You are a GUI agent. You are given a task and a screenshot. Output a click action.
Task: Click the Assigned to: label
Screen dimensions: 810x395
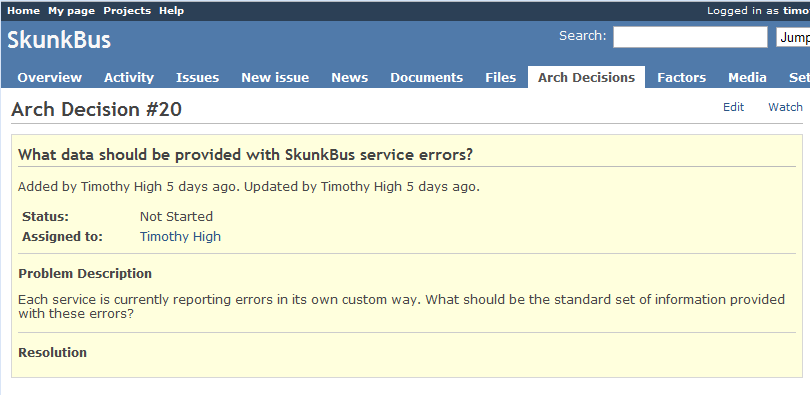pos(63,236)
